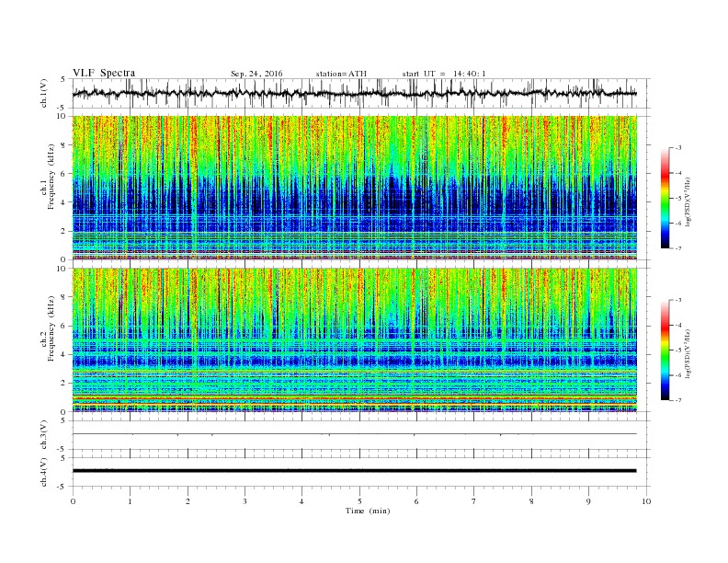Click the 'start UT = 14:40:1' text
Screen dimensions: 728x563
(444, 74)
